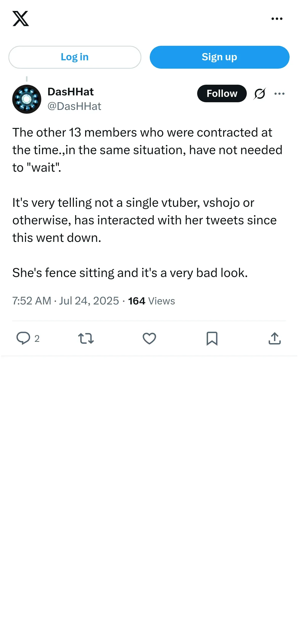Click the Grok icon beside Follow

(260, 94)
